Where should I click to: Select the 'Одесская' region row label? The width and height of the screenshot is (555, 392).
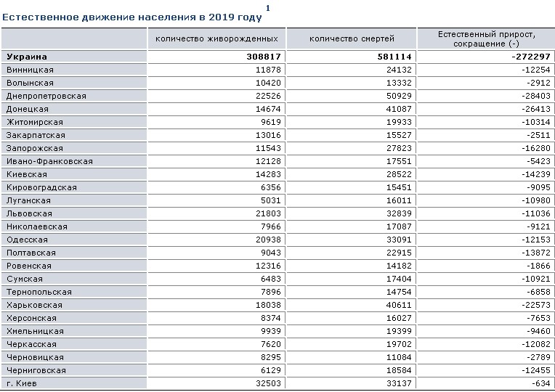[x=27, y=240]
